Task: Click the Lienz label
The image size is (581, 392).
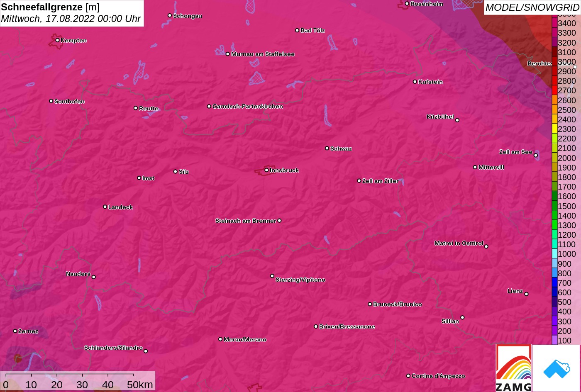Action: [x=515, y=291]
